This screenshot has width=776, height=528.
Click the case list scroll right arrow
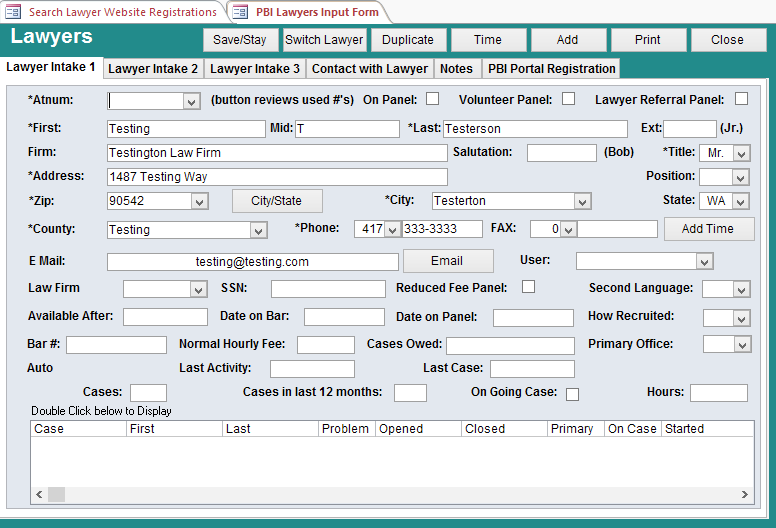click(x=745, y=494)
